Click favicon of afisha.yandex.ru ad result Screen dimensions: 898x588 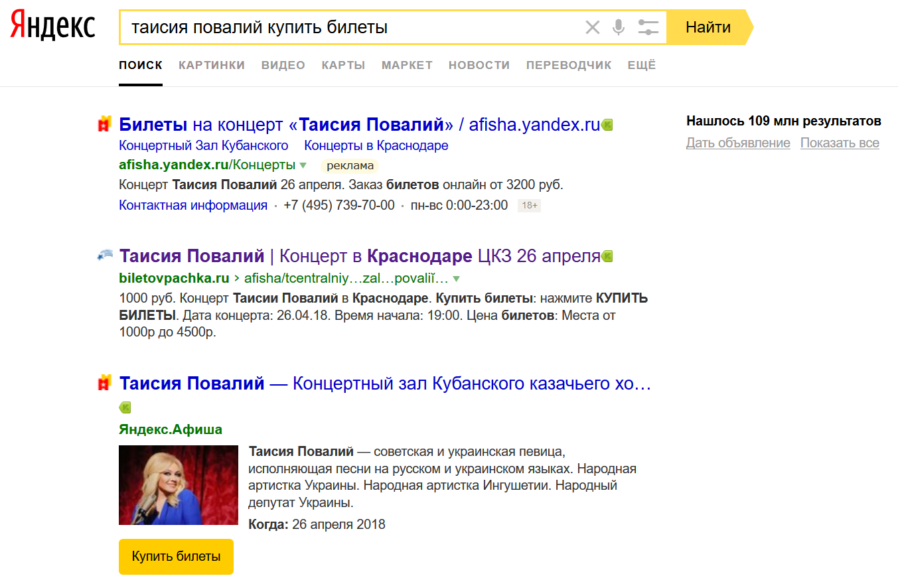click(x=104, y=124)
